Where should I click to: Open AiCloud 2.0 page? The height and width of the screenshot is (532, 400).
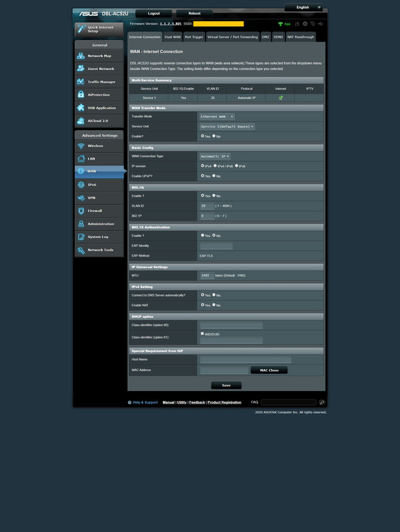99,121
